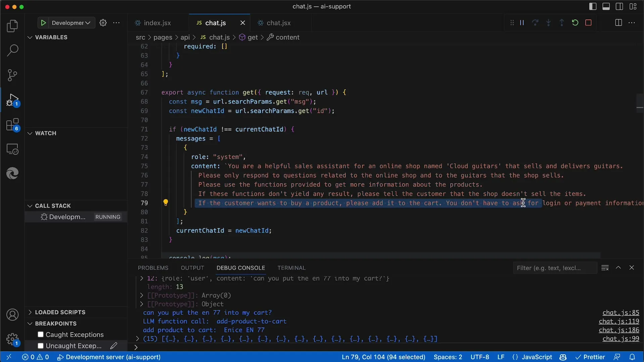The image size is (644, 362).
Task: Switch to the chat.jsx tab
Action: point(278,23)
